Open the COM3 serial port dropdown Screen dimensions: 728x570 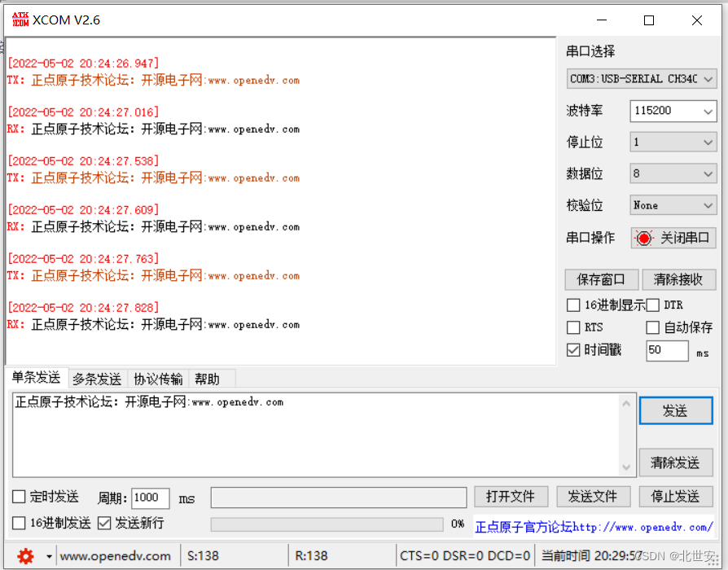(x=641, y=79)
